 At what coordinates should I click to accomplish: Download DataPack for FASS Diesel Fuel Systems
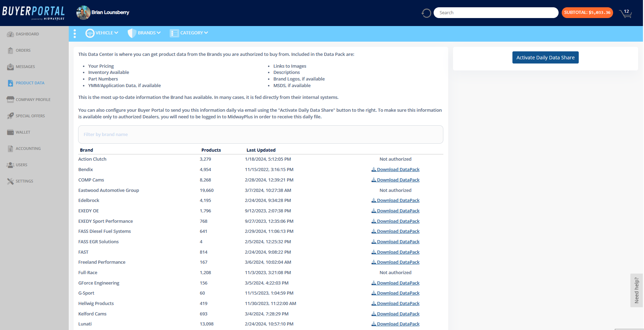pyautogui.click(x=395, y=231)
